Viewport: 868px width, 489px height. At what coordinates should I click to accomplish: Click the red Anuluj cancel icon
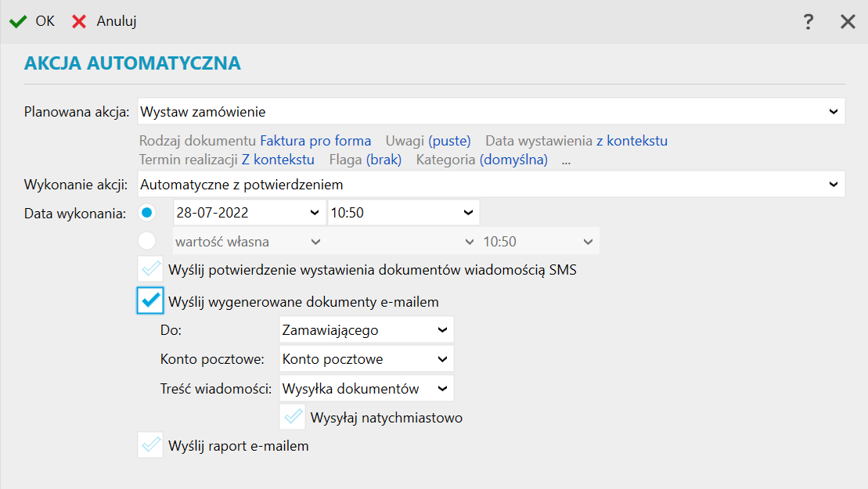pos(79,21)
